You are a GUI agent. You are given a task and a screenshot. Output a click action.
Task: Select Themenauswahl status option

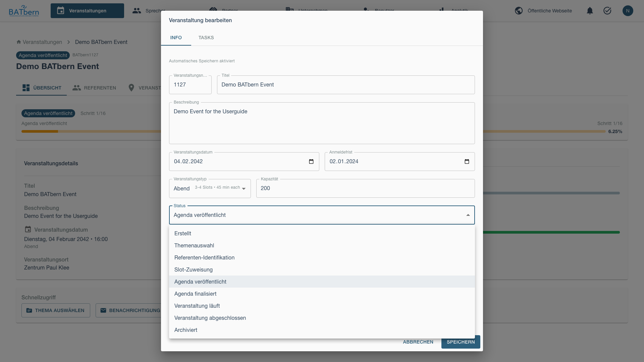coord(322,245)
